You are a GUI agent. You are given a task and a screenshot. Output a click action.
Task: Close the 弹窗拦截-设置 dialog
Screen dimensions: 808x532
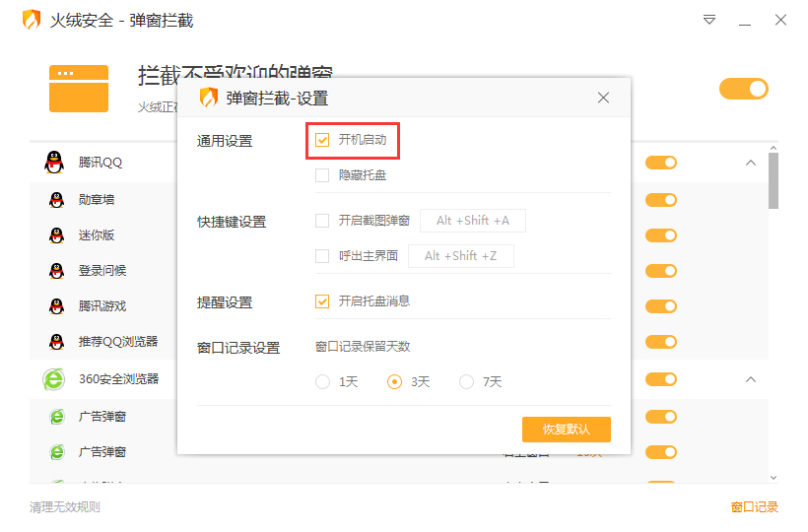coord(604,98)
